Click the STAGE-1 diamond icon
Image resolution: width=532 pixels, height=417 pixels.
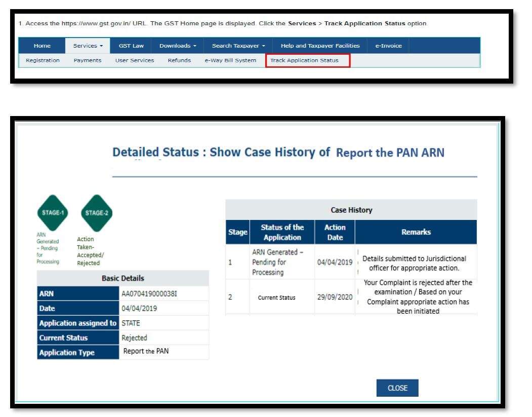53,213
